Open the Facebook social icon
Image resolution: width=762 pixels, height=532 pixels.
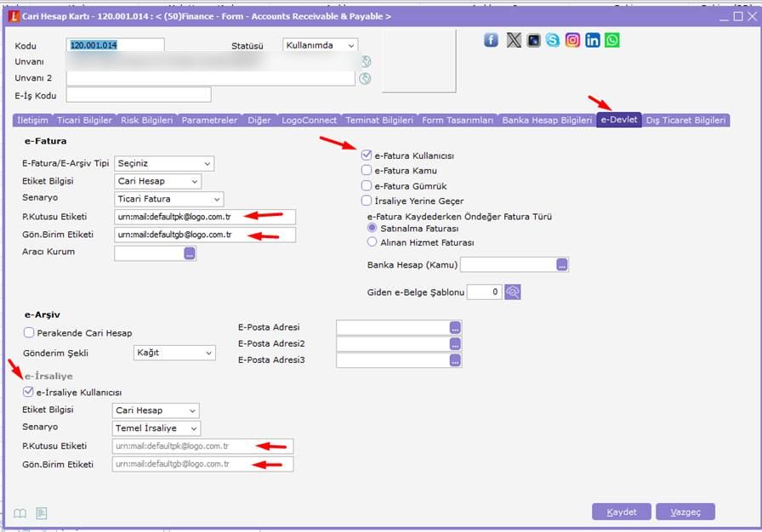point(491,40)
